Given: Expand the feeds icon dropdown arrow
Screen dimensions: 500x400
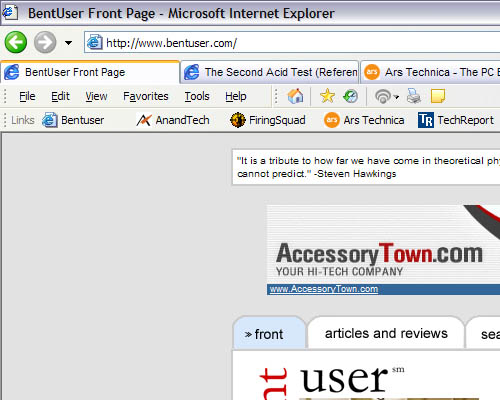Looking at the screenshot, I should click(x=396, y=97).
